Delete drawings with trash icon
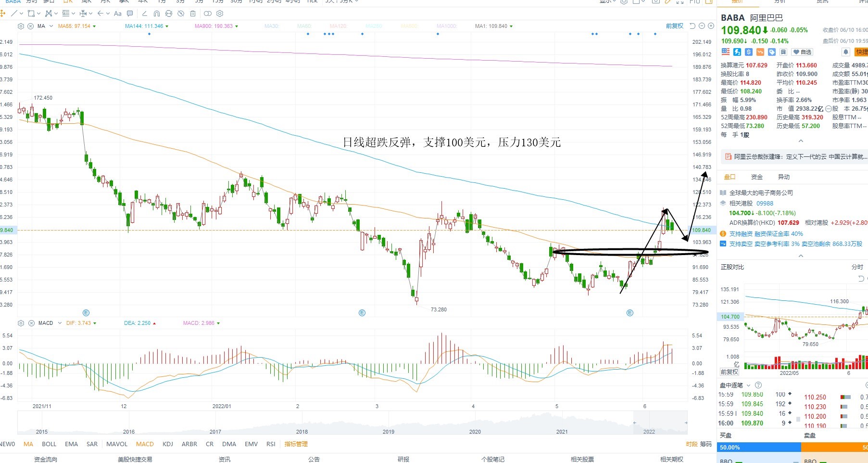 (193, 13)
